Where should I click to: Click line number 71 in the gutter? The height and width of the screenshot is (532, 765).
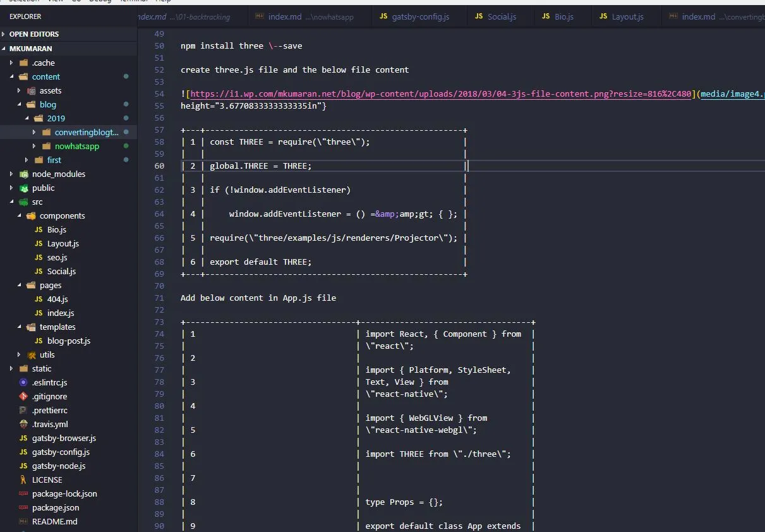tap(159, 298)
